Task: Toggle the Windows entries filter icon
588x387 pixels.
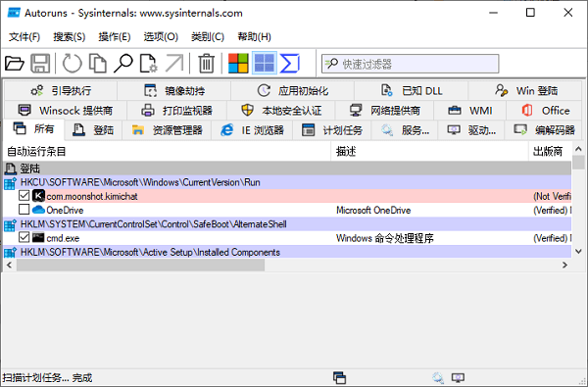Action: point(265,63)
